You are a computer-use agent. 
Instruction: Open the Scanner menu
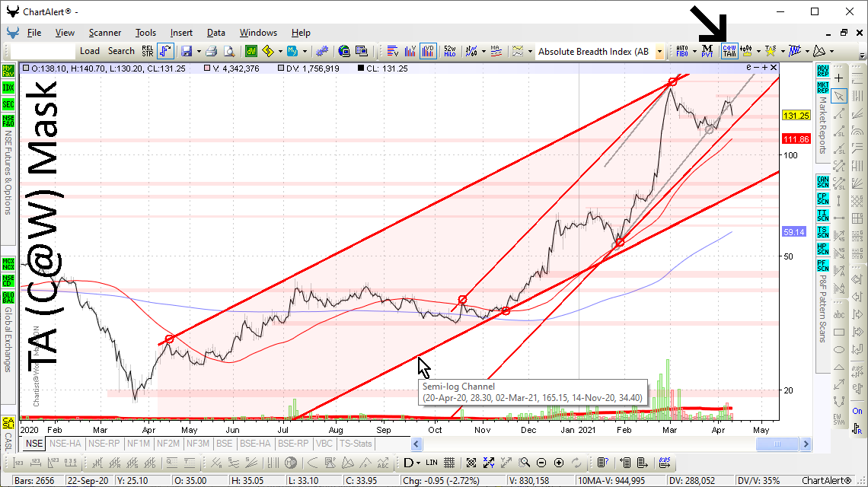pyautogui.click(x=104, y=33)
